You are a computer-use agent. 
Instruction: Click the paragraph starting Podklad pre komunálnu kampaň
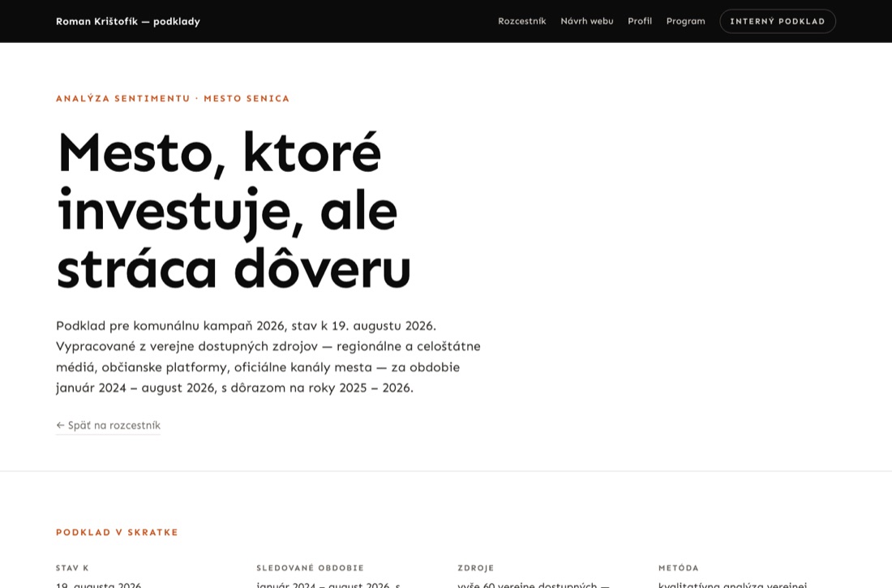268,356
